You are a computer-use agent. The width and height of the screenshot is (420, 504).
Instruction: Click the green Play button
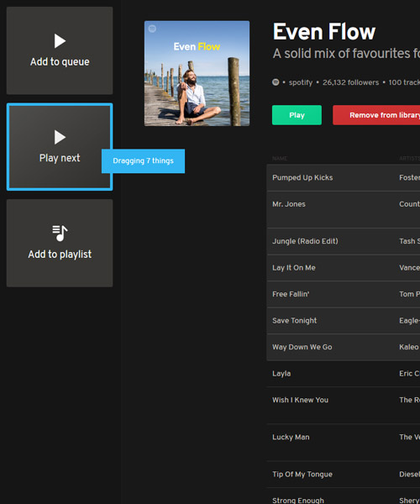click(297, 115)
